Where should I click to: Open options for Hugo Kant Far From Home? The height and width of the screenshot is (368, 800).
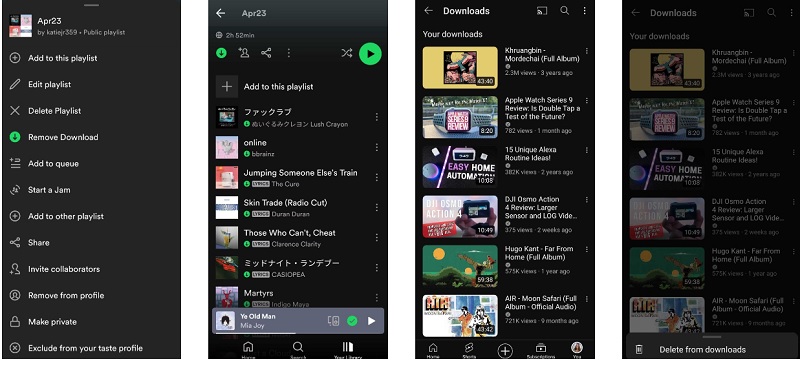click(587, 249)
